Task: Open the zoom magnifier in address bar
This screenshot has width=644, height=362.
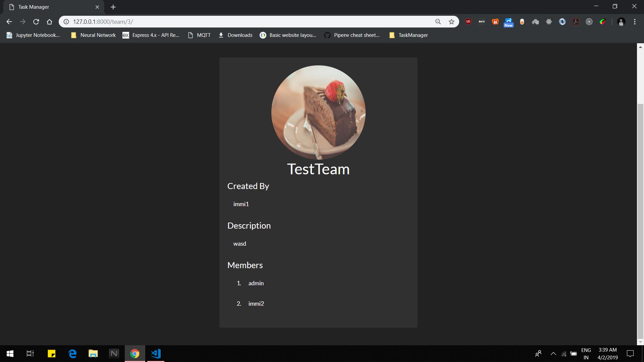Action: pos(438,22)
